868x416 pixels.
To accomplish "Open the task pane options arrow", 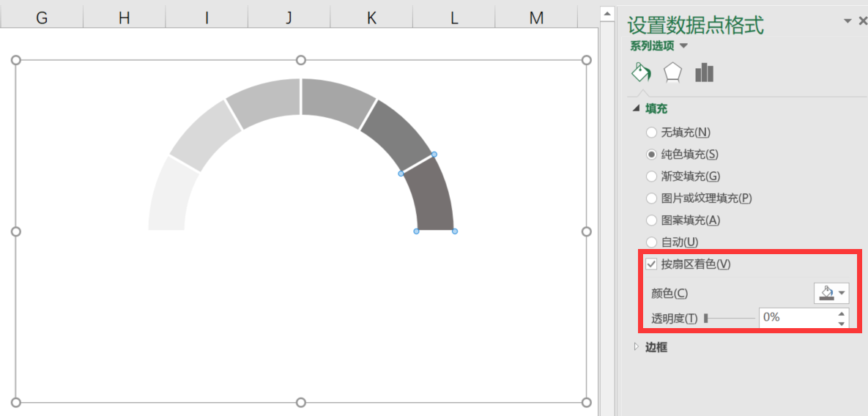I will click(x=847, y=21).
